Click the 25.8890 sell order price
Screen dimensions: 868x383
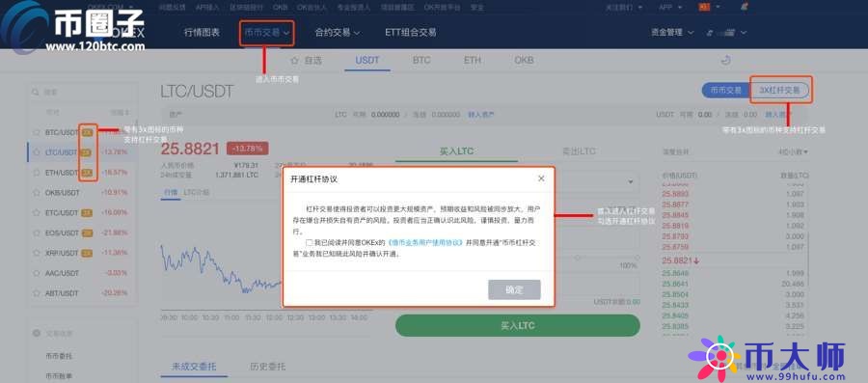coord(675,194)
